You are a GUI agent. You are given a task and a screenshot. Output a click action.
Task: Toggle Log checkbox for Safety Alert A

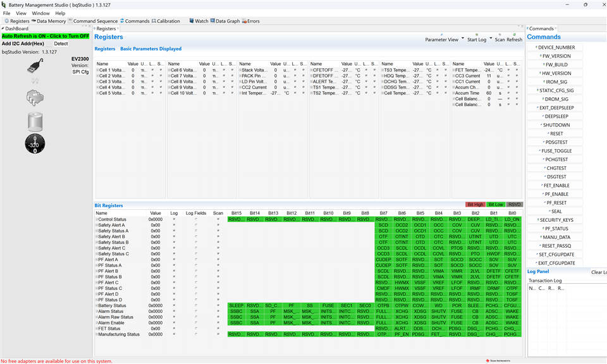coord(174,225)
